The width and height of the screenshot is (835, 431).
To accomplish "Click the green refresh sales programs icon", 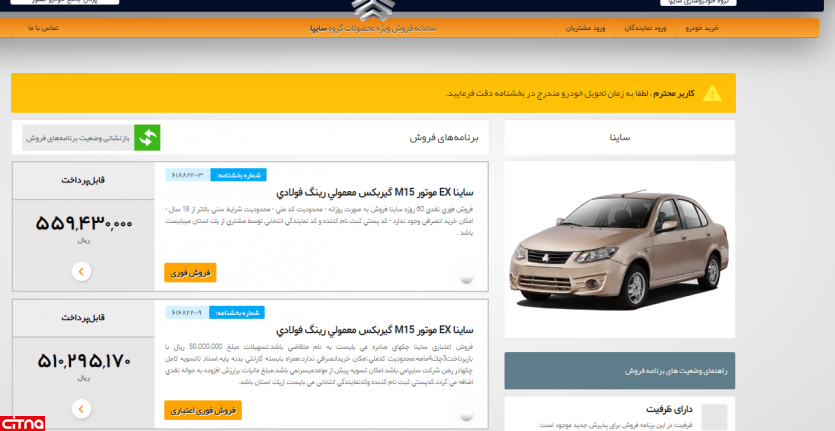I will 147,138.
